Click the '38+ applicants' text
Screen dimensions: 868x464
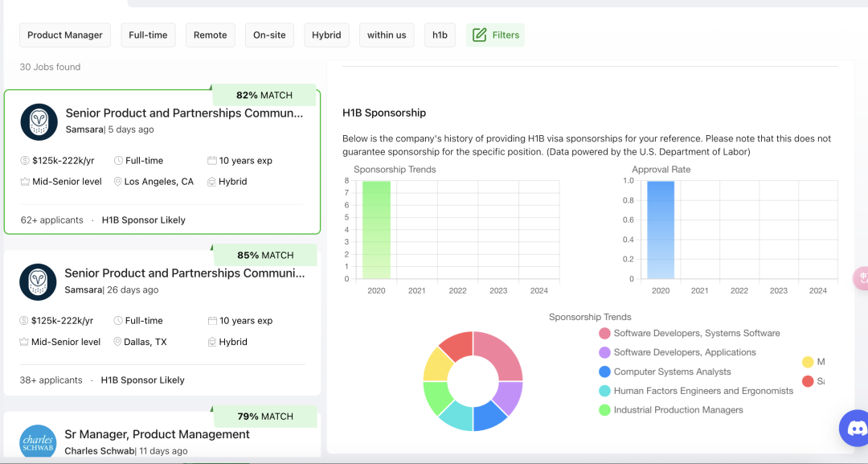tap(51, 380)
